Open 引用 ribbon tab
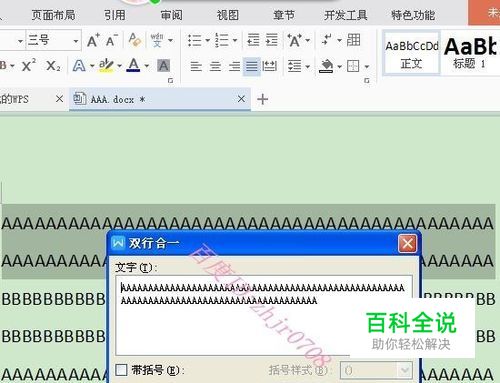Viewport: 500px width, 383px height. pyautogui.click(x=115, y=15)
